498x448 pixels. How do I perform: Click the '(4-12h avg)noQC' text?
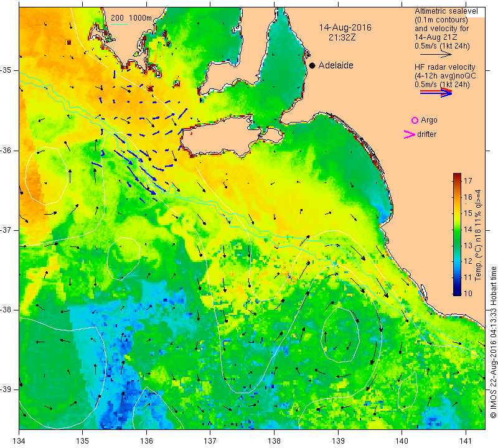coord(445,76)
